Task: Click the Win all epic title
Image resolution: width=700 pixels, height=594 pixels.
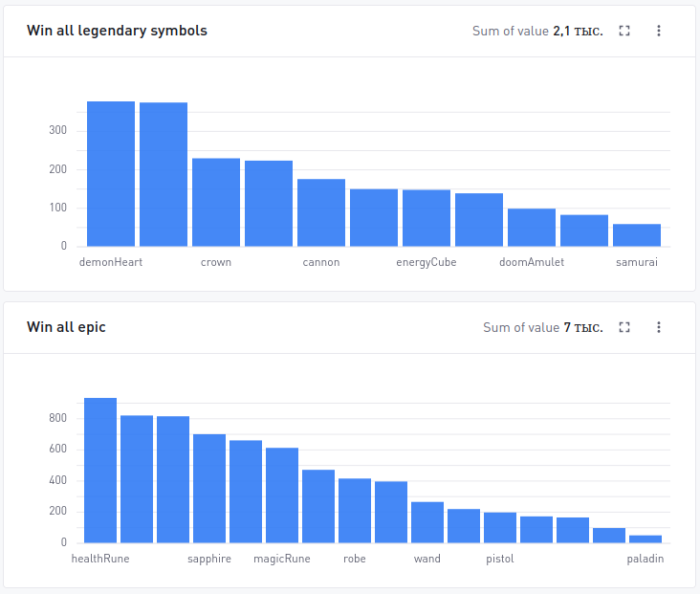Action: pos(66,327)
